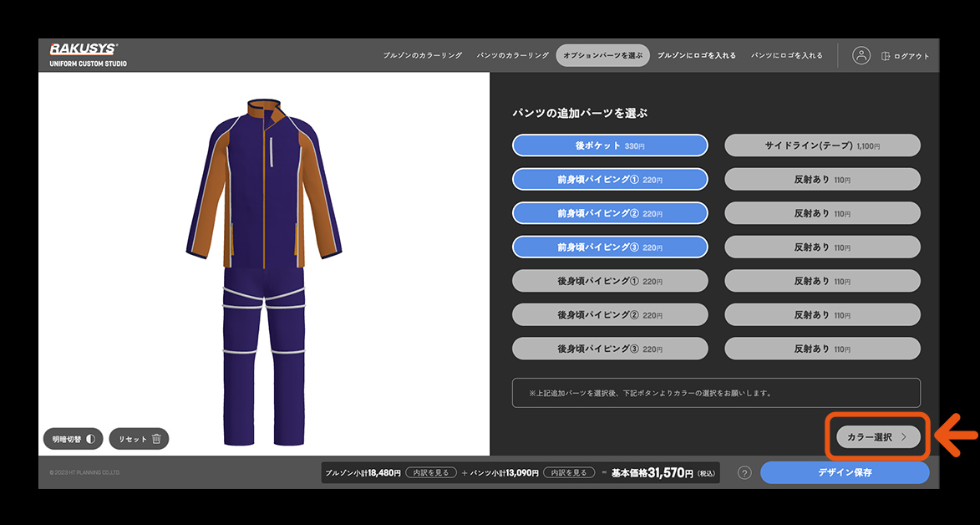Deselect the 後ポケット option
Viewport: 980px width, 525px height.
pos(609,145)
